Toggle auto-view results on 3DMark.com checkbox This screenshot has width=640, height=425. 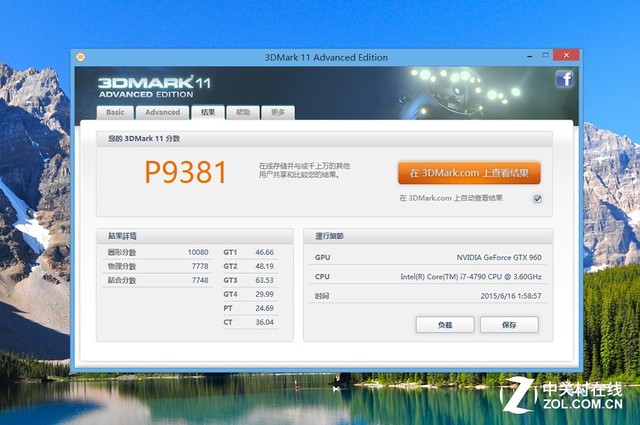[538, 199]
